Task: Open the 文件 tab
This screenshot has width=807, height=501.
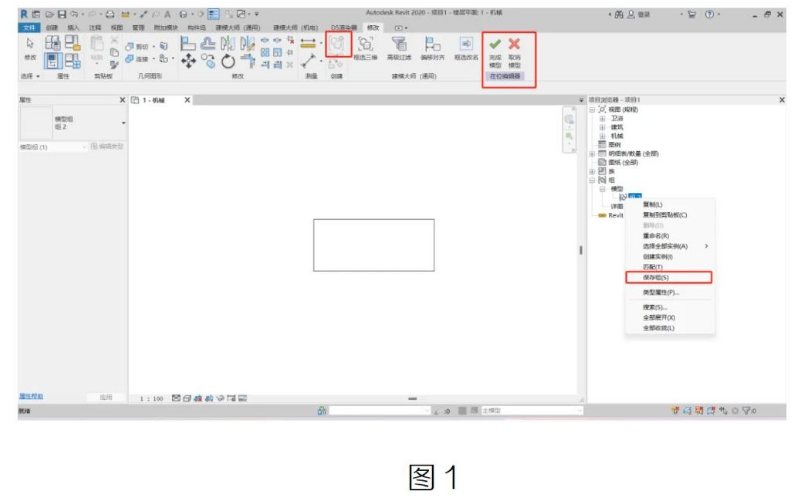Action: [x=29, y=27]
